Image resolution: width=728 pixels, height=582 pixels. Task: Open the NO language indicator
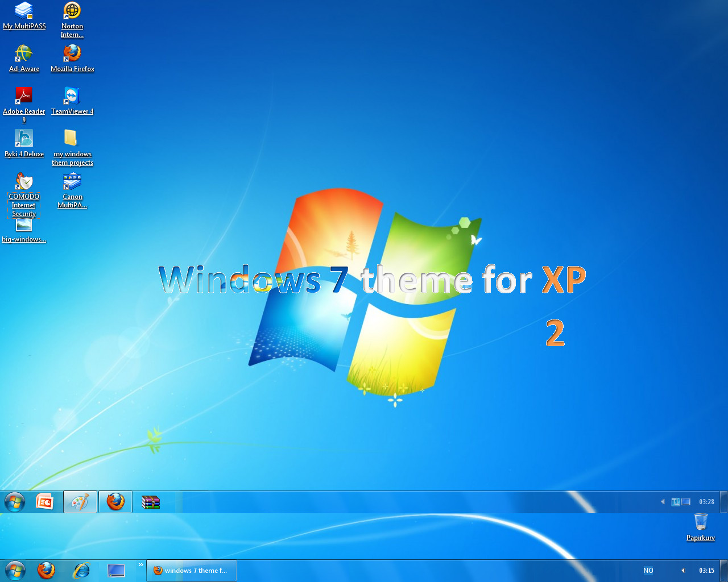point(648,570)
